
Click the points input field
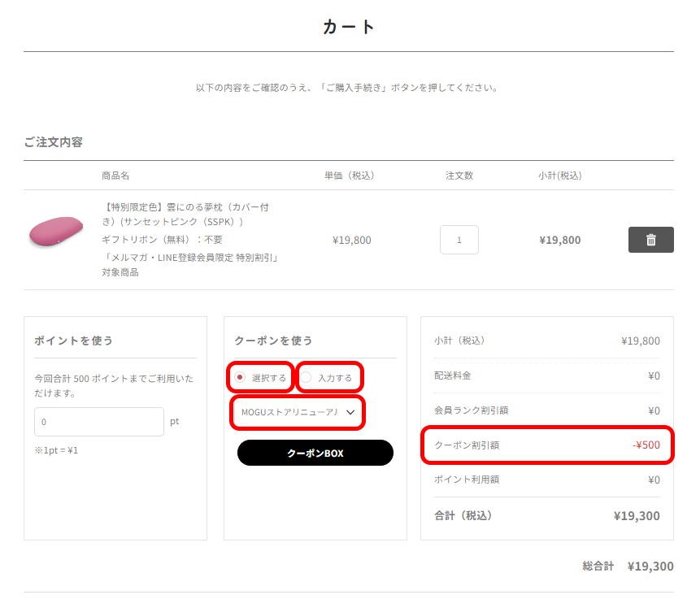tap(99, 422)
